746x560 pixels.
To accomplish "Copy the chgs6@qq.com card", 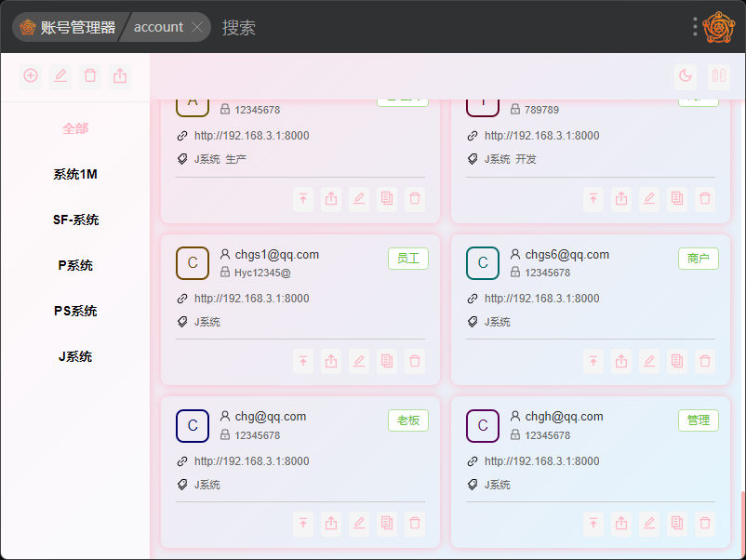I will pyautogui.click(x=677, y=361).
